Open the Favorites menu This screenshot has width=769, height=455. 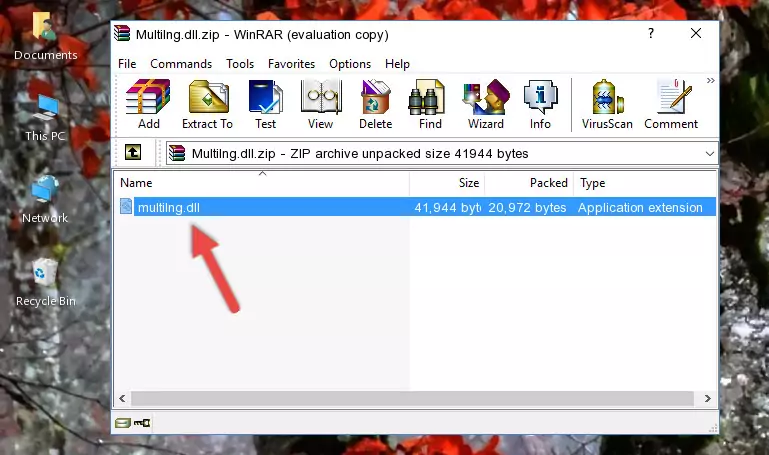[291, 64]
